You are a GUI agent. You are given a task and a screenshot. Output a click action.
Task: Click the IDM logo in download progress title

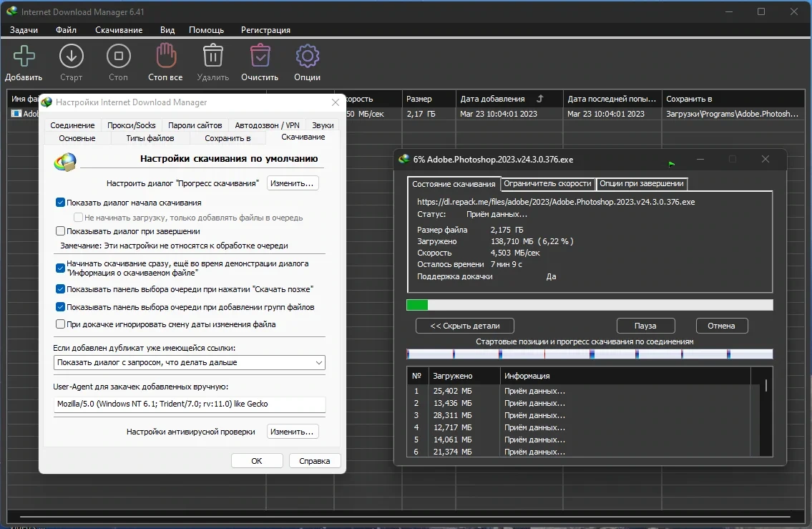tap(404, 159)
